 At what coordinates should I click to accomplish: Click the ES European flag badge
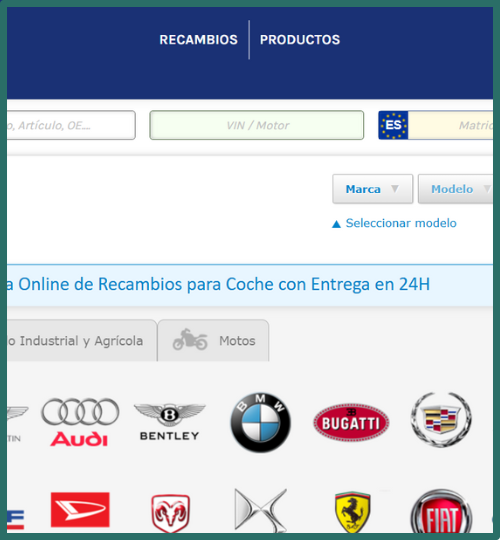[393, 125]
